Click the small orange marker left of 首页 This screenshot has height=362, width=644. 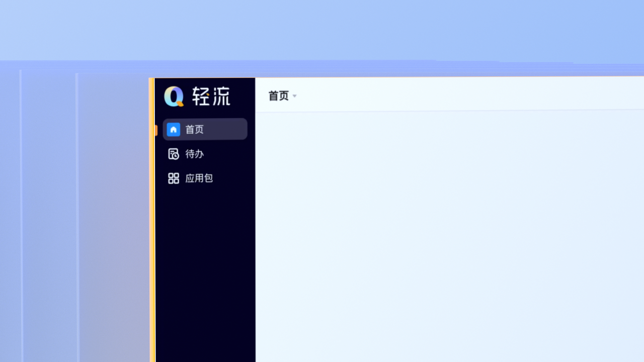point(156,130)
